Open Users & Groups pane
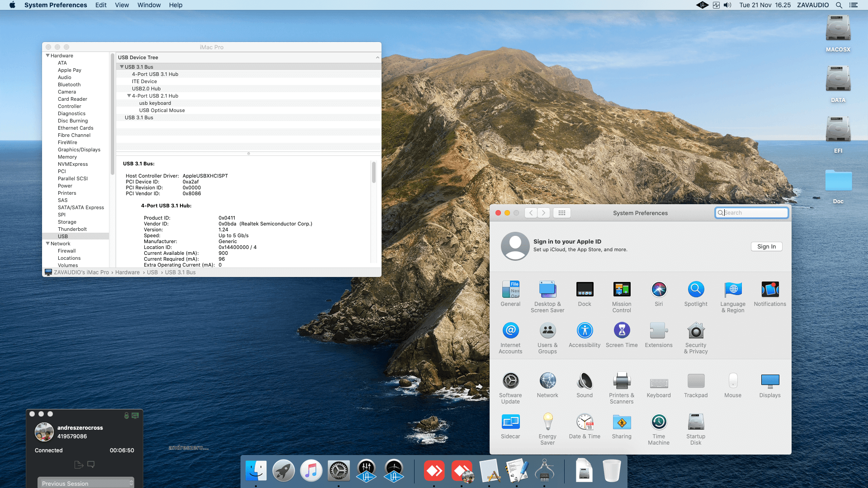The image size is (868, 488). point(547,338)
